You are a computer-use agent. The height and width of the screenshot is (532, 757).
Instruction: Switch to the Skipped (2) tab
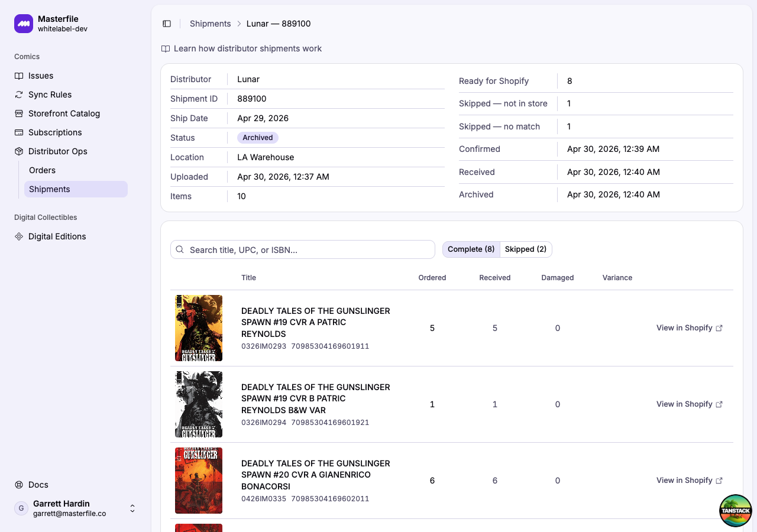tap(526, 249)
